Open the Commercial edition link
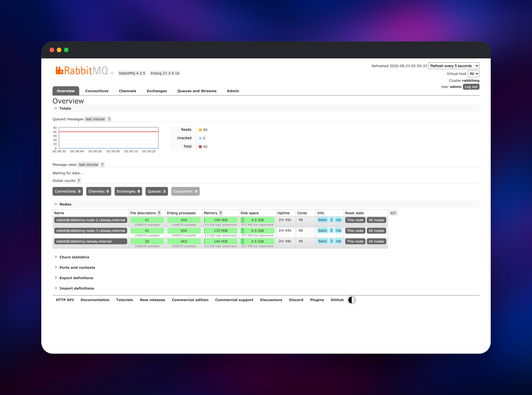The width and height of the screenshot is (532, 395). coord(190,300)
